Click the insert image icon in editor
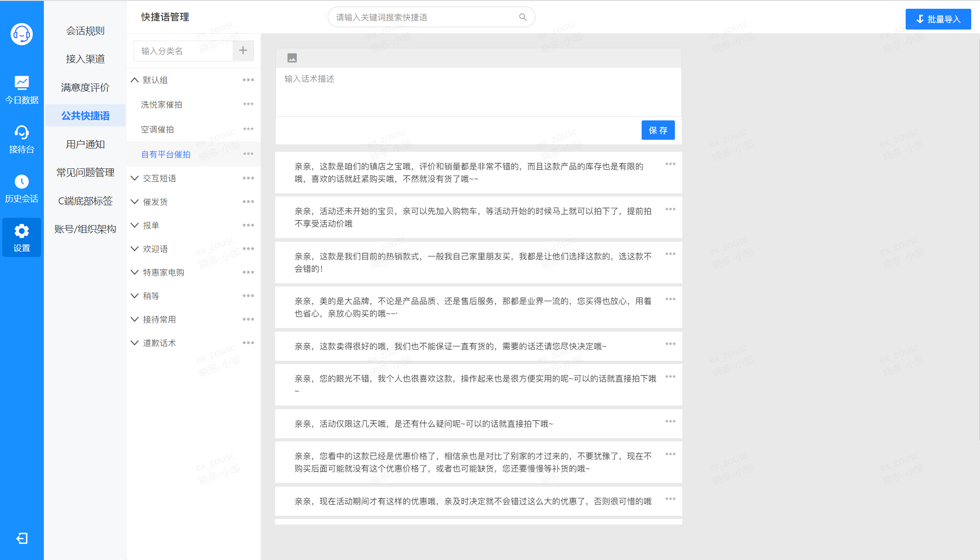The image size is (980, 560). pyautogui.click(x=292, y=58)
